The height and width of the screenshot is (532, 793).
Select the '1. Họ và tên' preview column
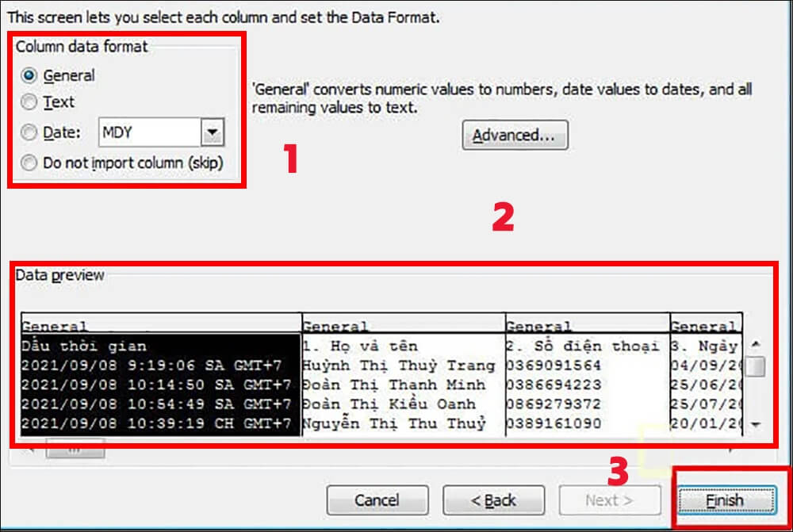point(404,375)
